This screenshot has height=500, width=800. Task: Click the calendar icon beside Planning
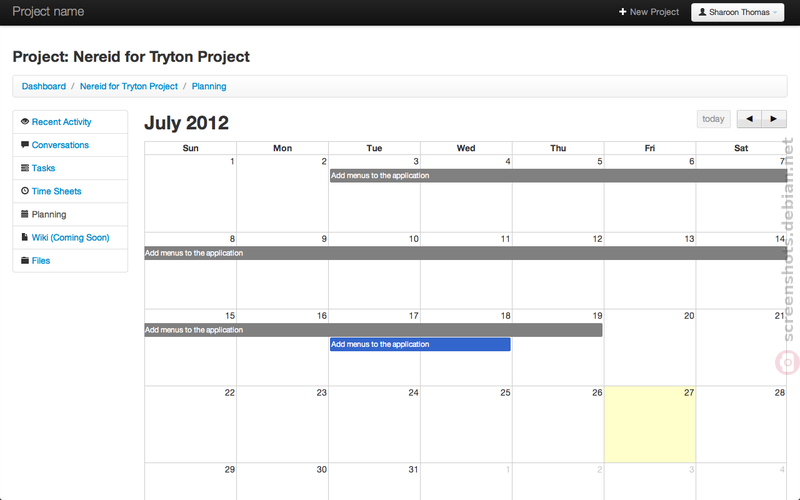(24, 214)
